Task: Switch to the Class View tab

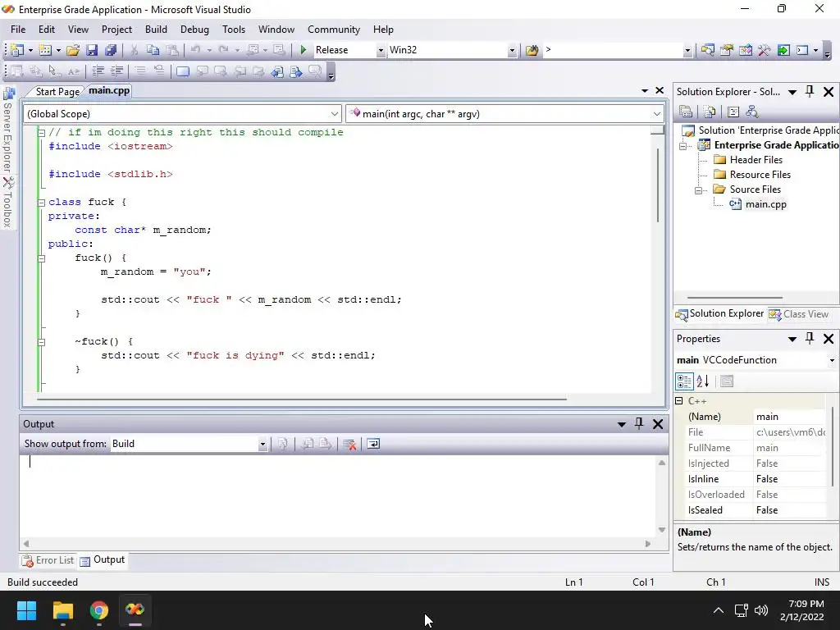Action: click(799, 314)
